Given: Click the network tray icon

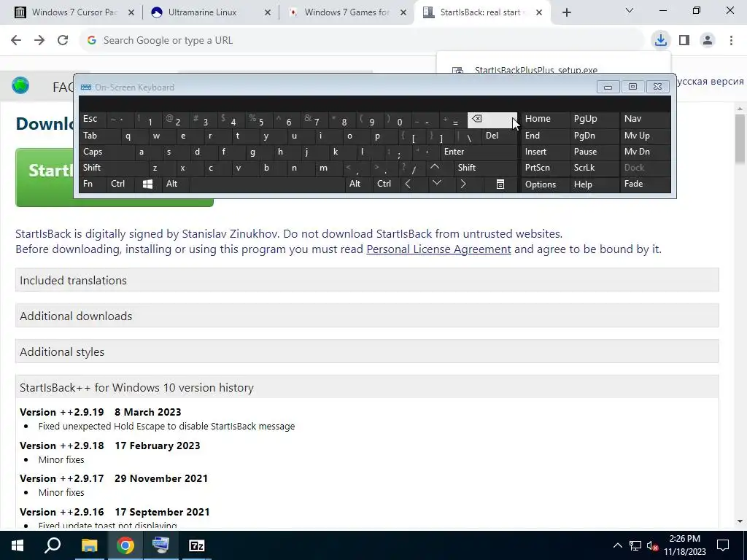Looking at the screenshot, I should point(635,545).
